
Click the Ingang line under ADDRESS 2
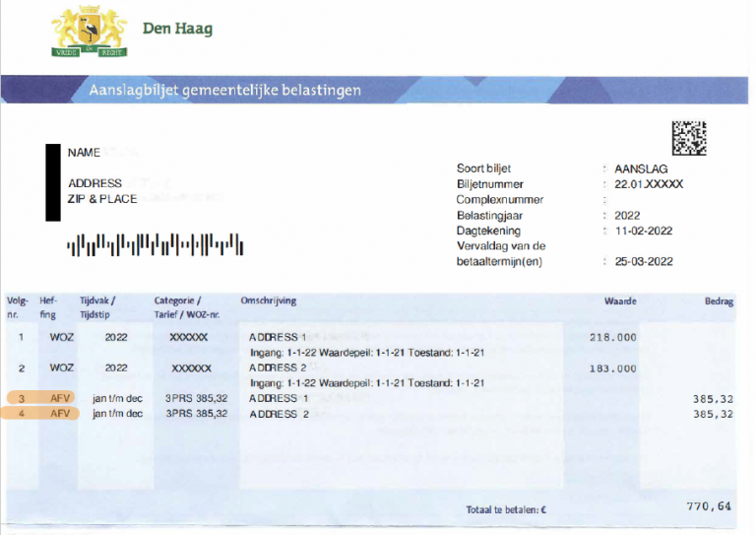tap(367, 383)
